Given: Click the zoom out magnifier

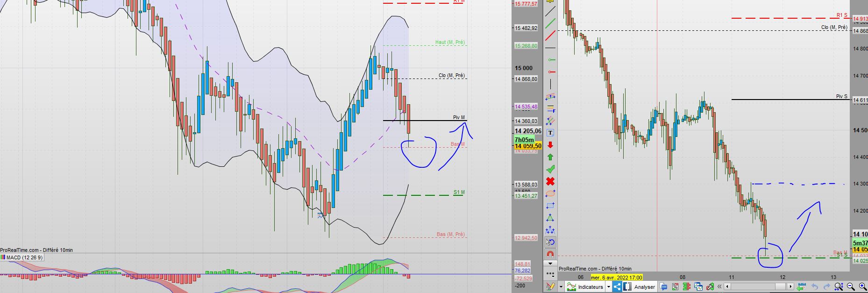Looking at the screenshot, I should click(x=851, y=286).
